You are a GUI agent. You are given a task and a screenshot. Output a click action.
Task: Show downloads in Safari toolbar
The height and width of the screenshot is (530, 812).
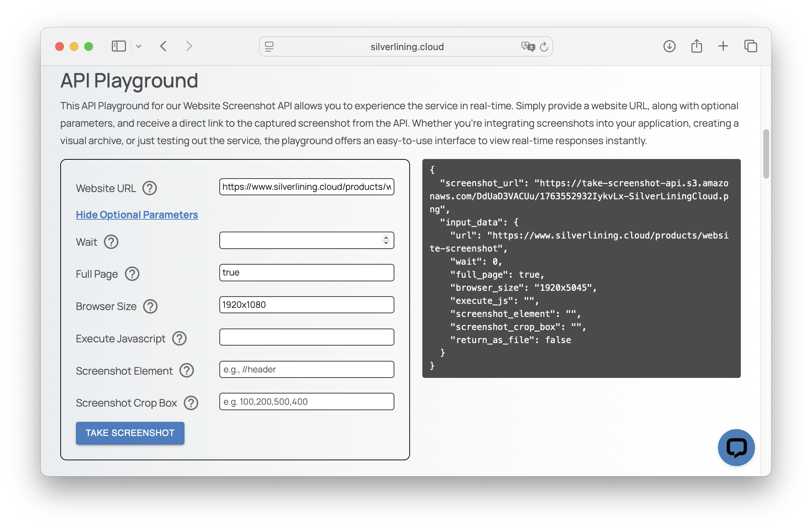pyautogui.click(x=669, y=46)
